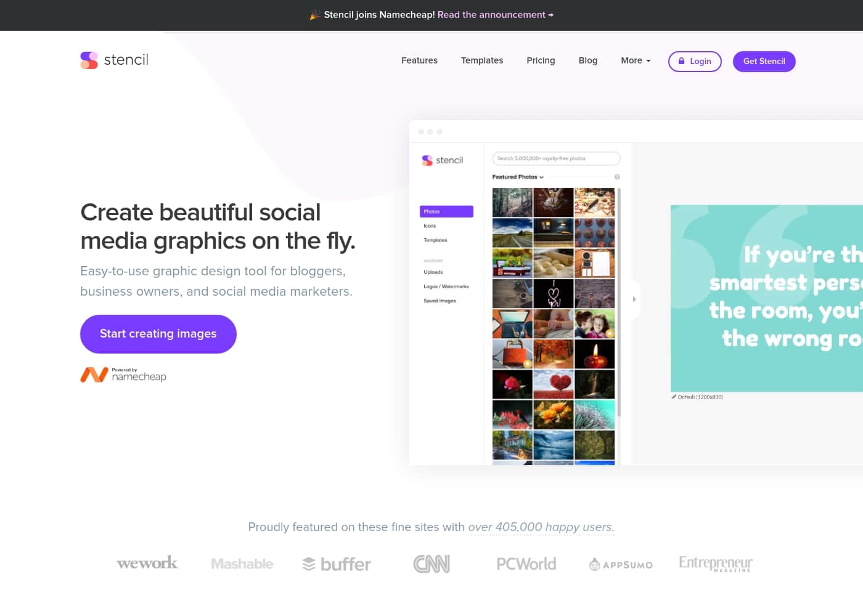The width and height of the screenshot is (863, 616).
Task: Open Logos / Watermarks in preview sidebar
Action: click(446, 286)
